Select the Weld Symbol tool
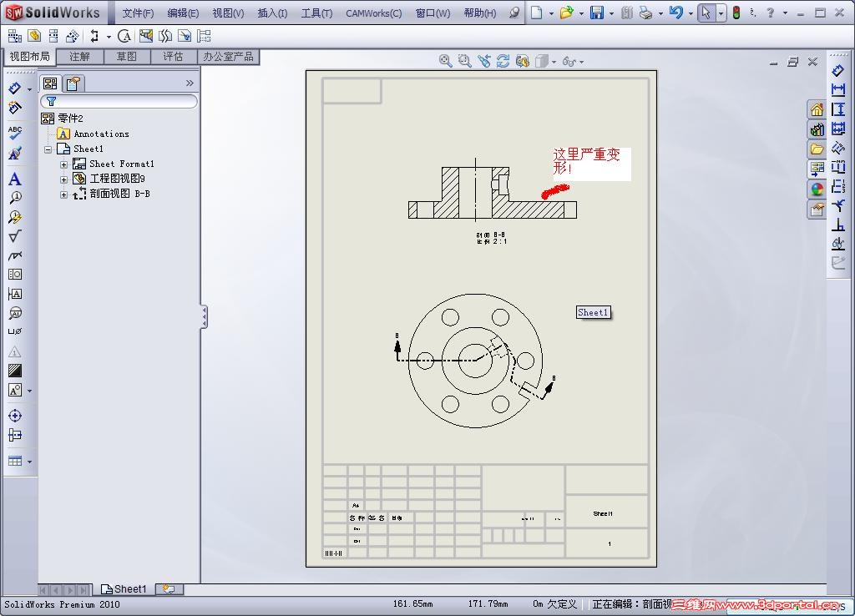Screen dimensions: 855x616 click(15, 255)
